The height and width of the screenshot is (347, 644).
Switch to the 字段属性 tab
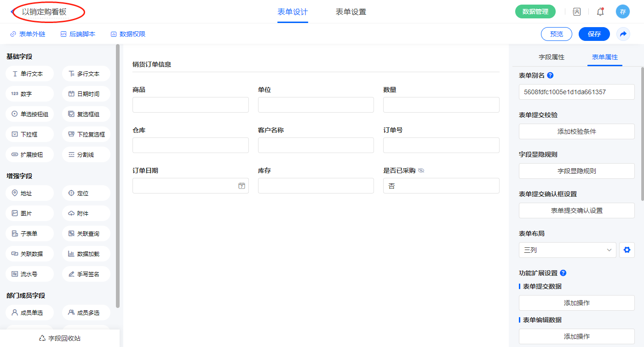pyautogui.click(x=551, y=57)
